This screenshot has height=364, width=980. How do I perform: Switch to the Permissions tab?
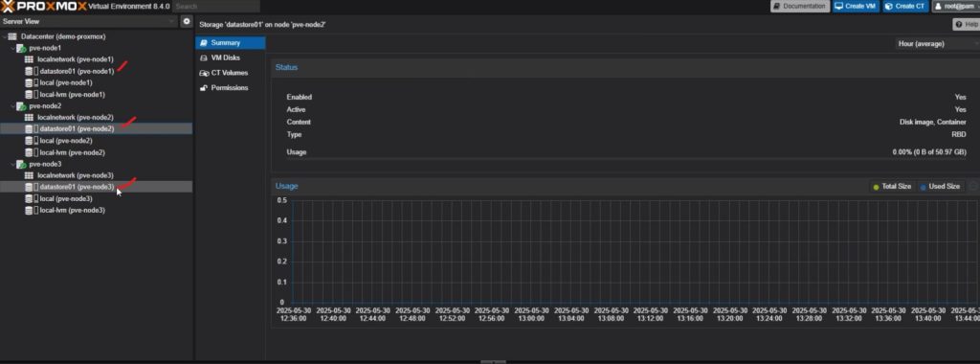(x=230, y=88)
